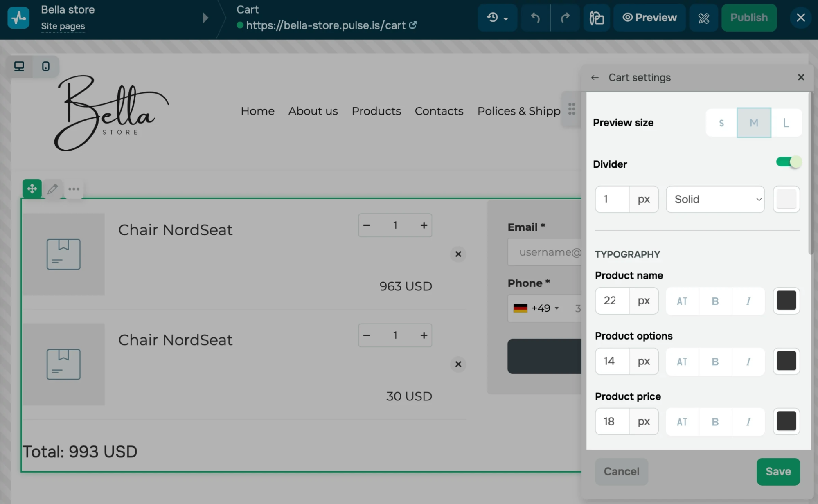Open the version history dropdown

(497, 18)
